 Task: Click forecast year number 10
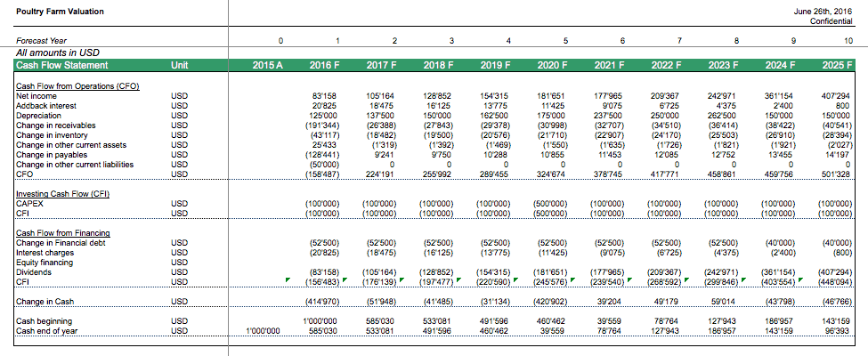pyautogui.click(x=849, y=40)
